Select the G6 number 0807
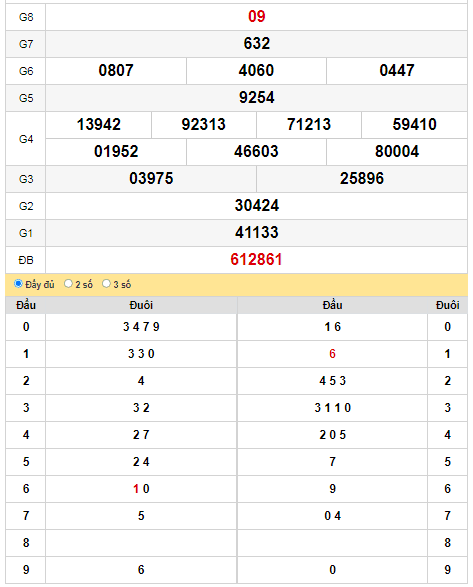Image resolution: width=473 pixels, height=587 pixels. [x=116, y=70]
